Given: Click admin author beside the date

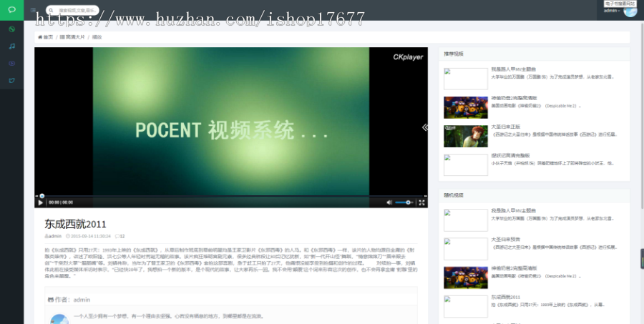Looking at the screenshot, I should tap(53, 236).
